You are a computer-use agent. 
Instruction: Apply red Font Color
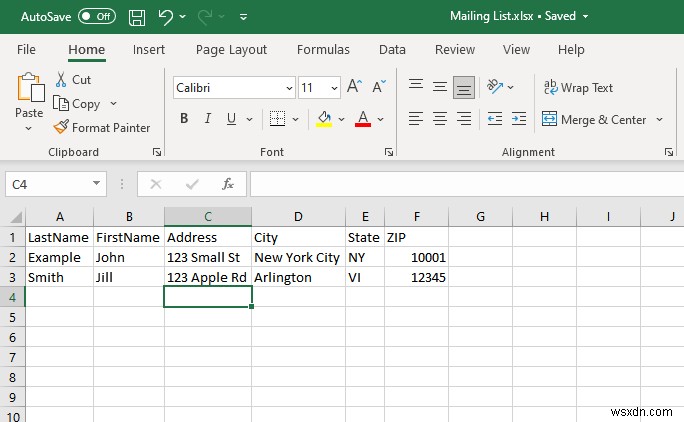pyautogui.click(x=363, y=119)
